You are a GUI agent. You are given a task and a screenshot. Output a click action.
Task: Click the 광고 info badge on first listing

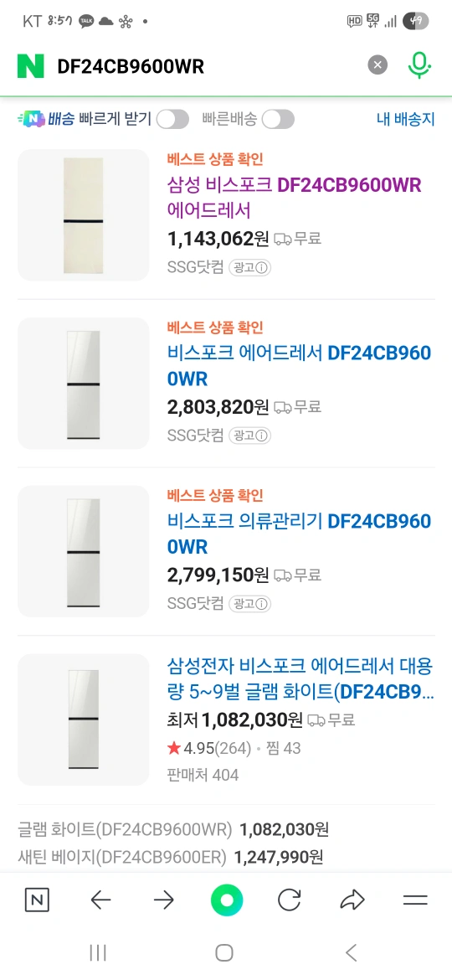click(249, 267)
